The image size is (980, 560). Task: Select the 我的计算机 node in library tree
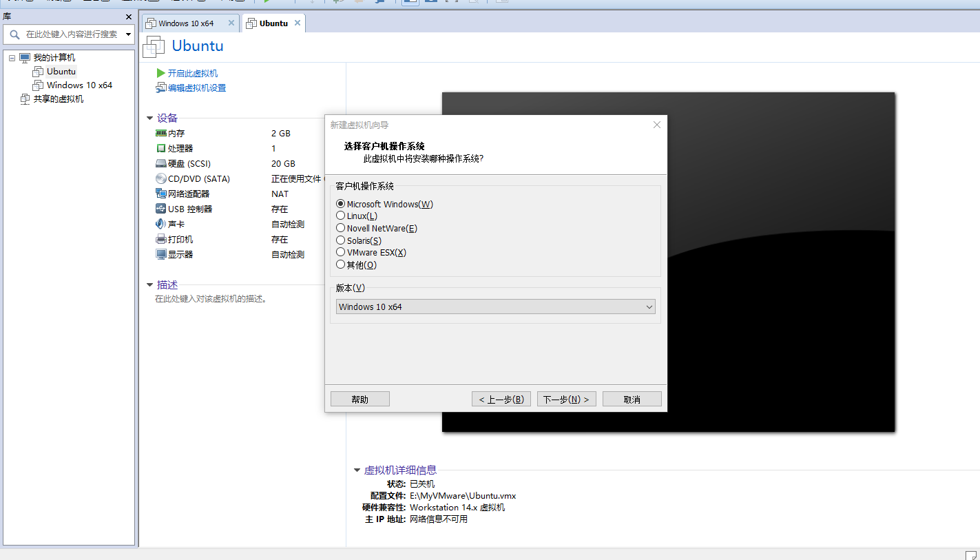(54, 58)
